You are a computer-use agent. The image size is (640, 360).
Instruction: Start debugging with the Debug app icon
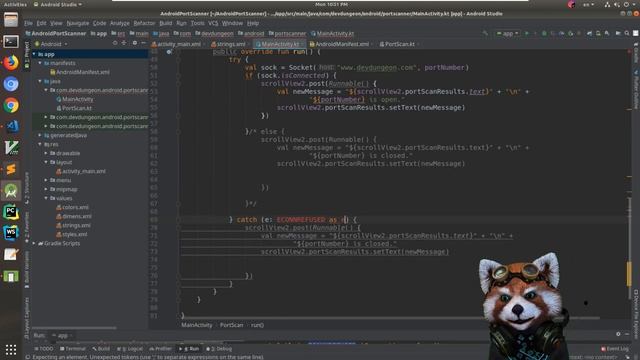pyautogui.click(x=544, y=33)
